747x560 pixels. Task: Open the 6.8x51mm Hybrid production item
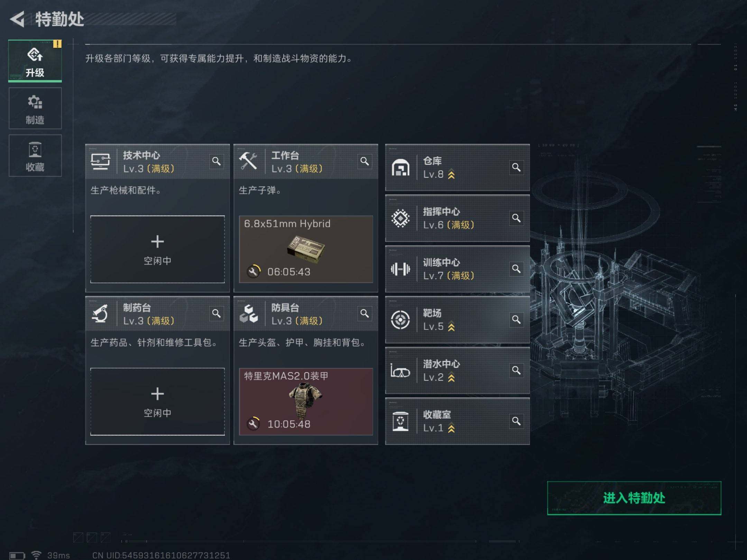click(x=306, y=249)
